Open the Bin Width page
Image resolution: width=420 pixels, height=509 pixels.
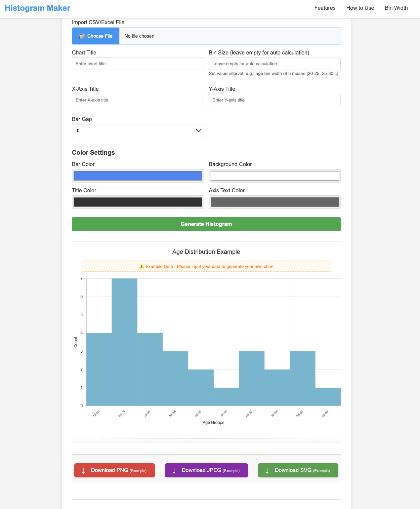click(396, 8)
